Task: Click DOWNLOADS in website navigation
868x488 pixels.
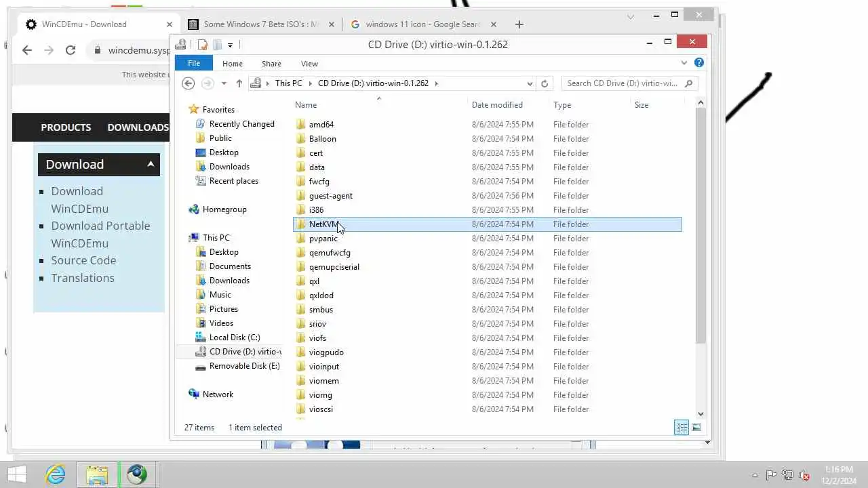Action: pos(138,127)
